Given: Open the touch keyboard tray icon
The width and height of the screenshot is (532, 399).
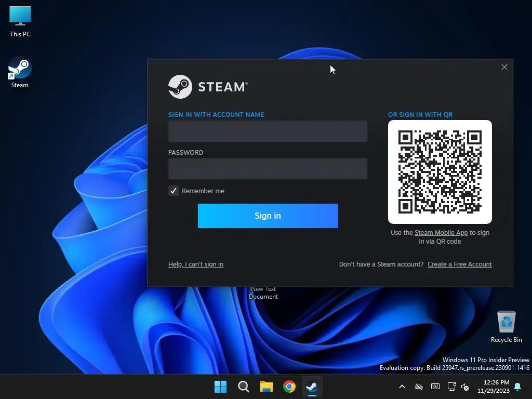Looking at the screenshot, I should tap(435, 387).
